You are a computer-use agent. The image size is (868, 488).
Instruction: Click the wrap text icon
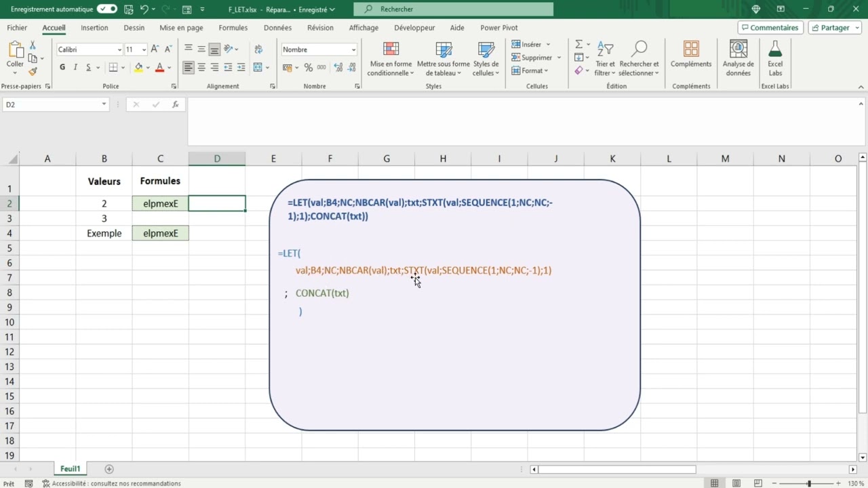258,49
